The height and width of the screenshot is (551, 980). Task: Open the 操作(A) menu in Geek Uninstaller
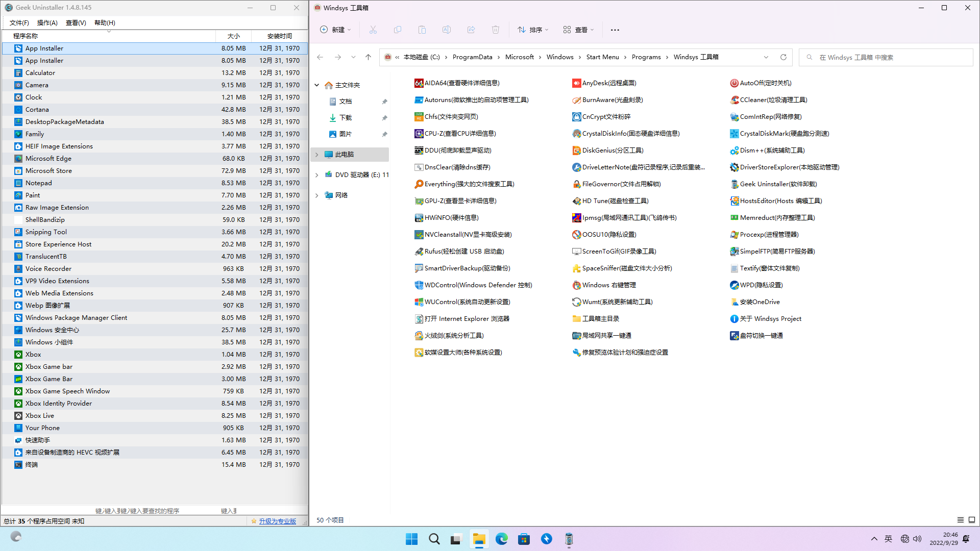point(47,23)
